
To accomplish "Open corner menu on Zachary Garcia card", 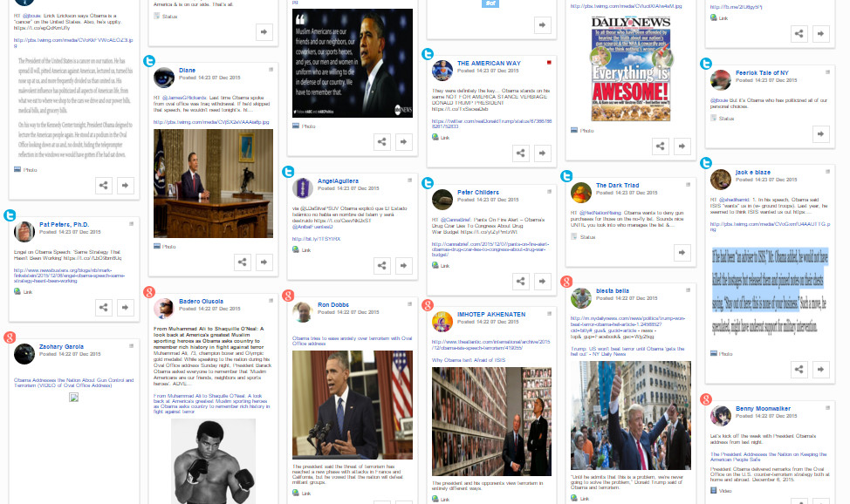I will click(131, 345).
